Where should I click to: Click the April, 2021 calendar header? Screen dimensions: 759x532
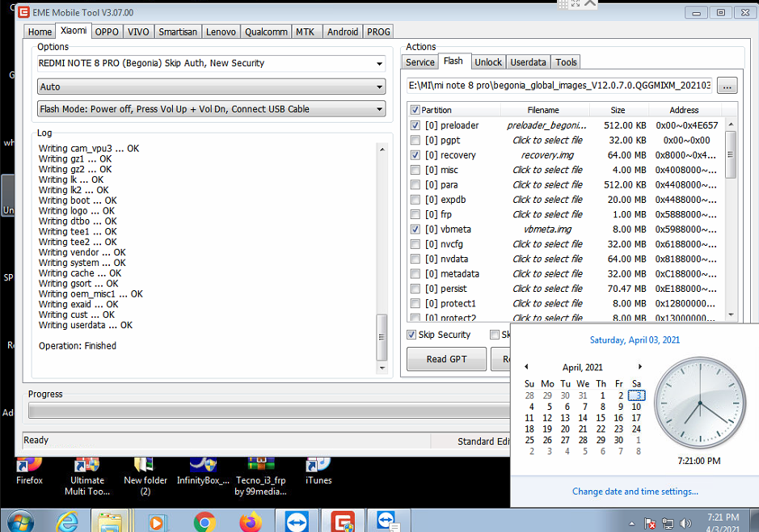coord(582,367)
